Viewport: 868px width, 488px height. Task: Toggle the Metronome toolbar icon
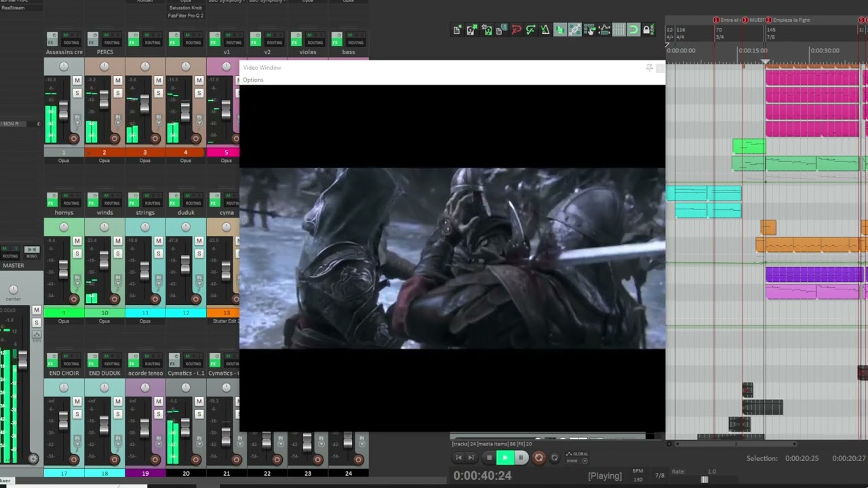(x=545, y=30)
